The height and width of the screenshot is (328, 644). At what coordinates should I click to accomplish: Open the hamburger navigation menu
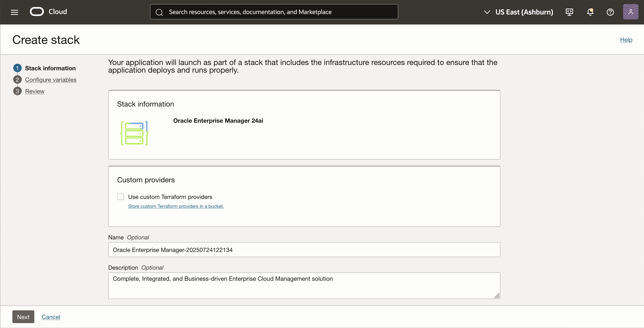pos(14,12)
